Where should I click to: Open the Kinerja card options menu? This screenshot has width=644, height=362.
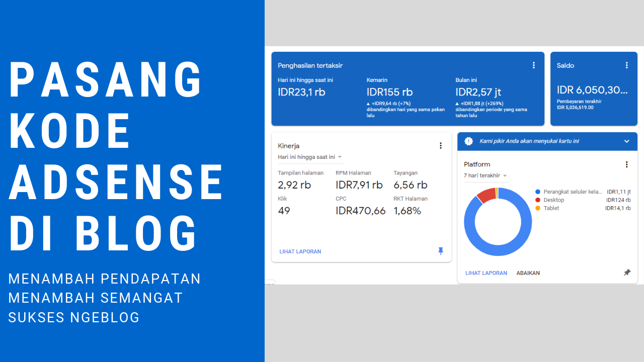pyautogui.click(x=441, y=145)
